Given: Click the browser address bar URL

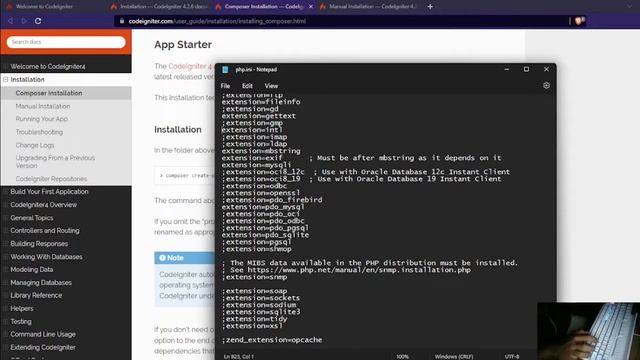Looking at the screenshot, I should point(217,21).
